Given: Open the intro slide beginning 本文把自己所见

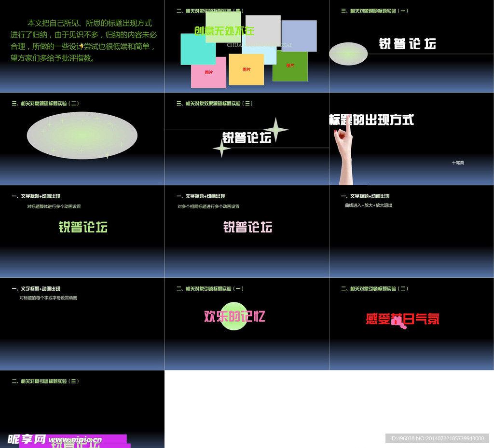Looking at the screenshot, I should [82, 46].
